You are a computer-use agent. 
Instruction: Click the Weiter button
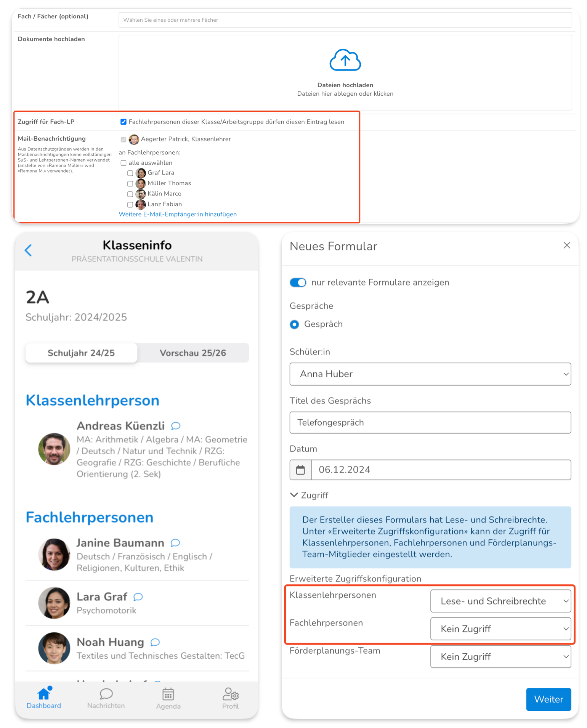[549, 699]
